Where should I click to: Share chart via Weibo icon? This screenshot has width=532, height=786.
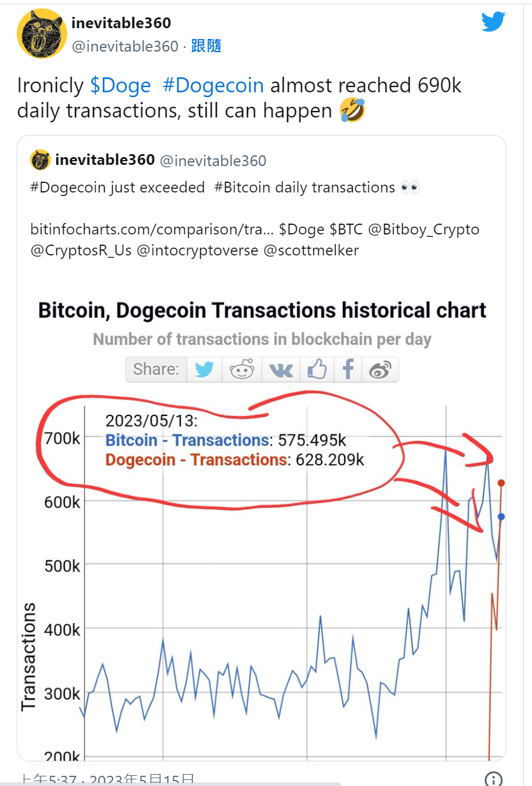[x=380, y=369]
